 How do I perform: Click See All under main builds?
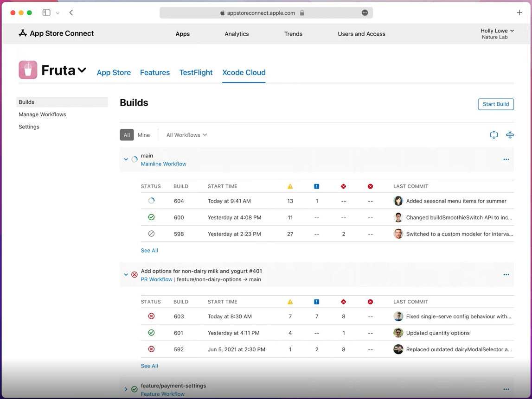pyautogui.click(x=149, y=251)
